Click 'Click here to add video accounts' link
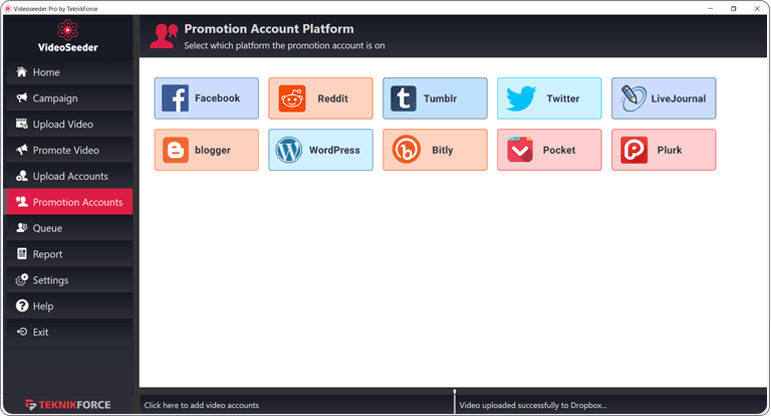This screenshot has width=771, height=416. (x=201, y=405)
